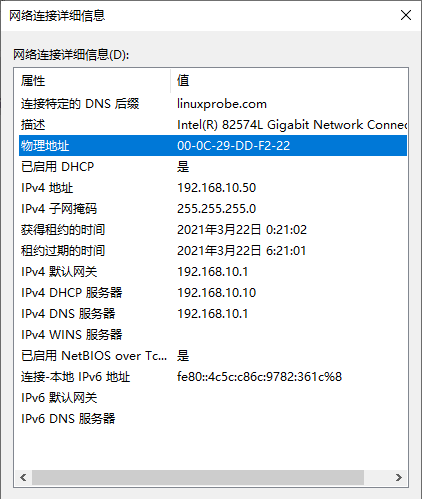Select the 获得租约的时间 row
Image resolution: width=422 pixels, height=499 pixels.
[x=213, y=229]
